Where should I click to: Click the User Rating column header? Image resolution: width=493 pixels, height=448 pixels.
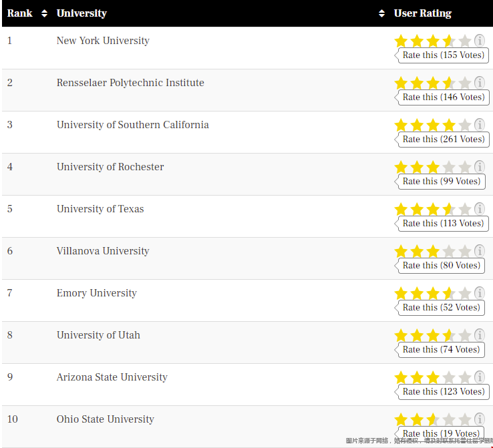coord(423,13)
